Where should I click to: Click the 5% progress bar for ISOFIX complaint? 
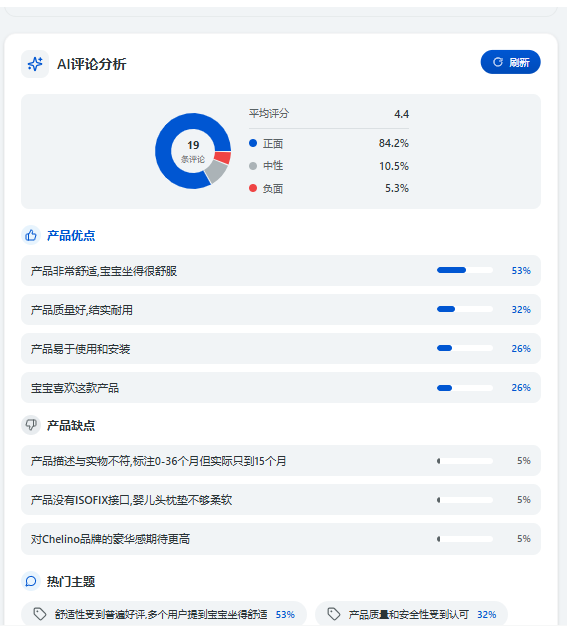point(465,500)
